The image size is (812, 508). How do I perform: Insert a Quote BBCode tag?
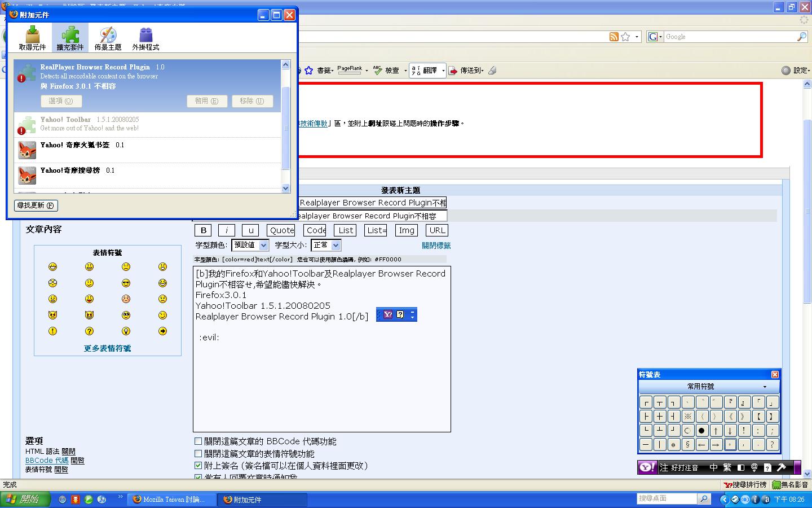click(281, 230)
